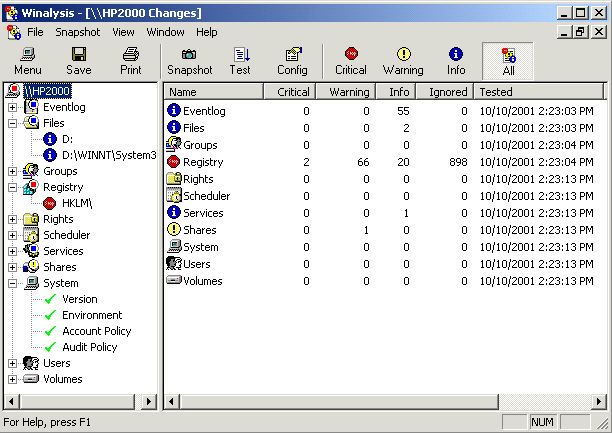The width and height of the screenshot is (612, 433).
Task: Run the Test toolbar icon
Action: [x=240, y=55]
